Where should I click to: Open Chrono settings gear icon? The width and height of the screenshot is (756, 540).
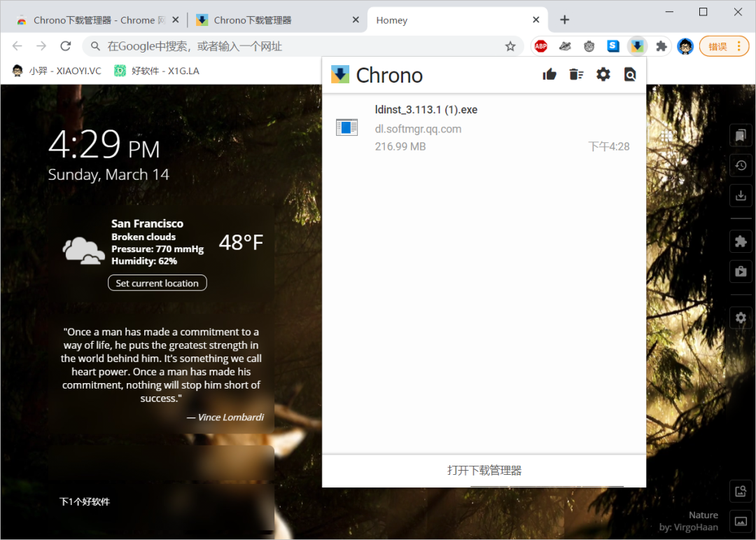coord(603,74)
